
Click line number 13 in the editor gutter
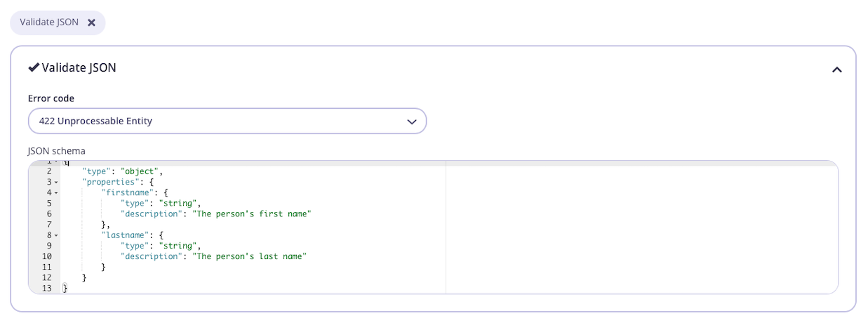(46, 289)
